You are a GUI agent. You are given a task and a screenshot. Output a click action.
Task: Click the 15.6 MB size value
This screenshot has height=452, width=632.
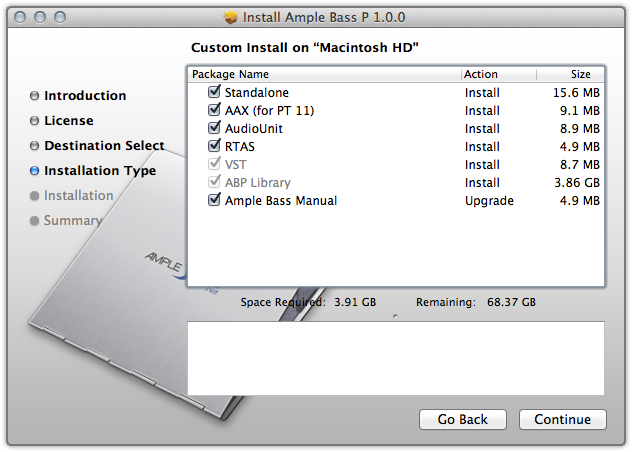[576, 93]
